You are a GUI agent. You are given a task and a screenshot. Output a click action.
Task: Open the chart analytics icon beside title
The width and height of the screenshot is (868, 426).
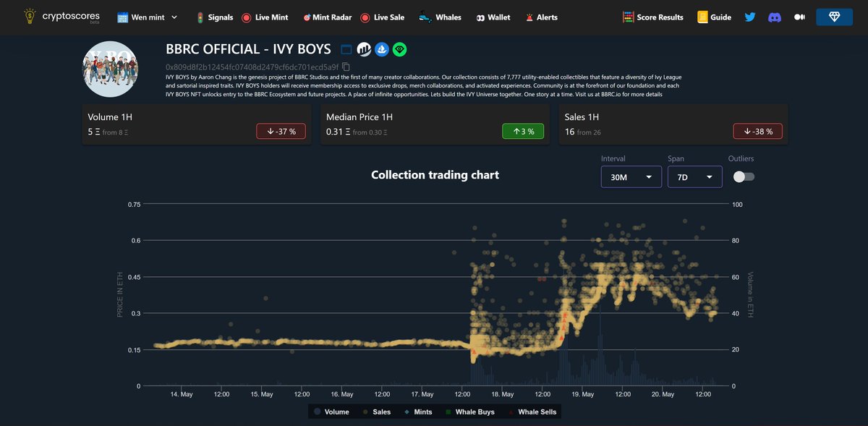tap(364, 50)
